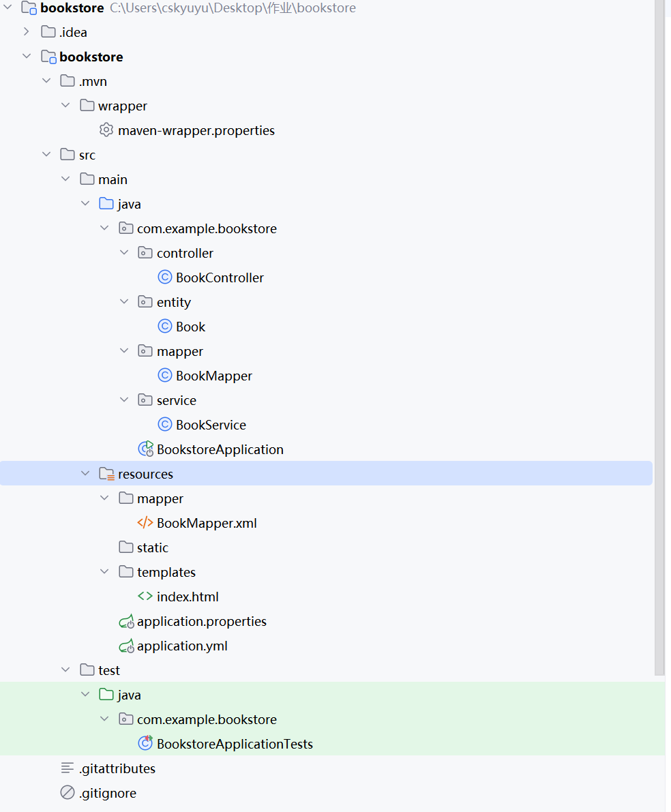Image resolution: width=671 pixels, height=812 pixels.
Task: Open the application.properties file
Action: coord(202,621)
